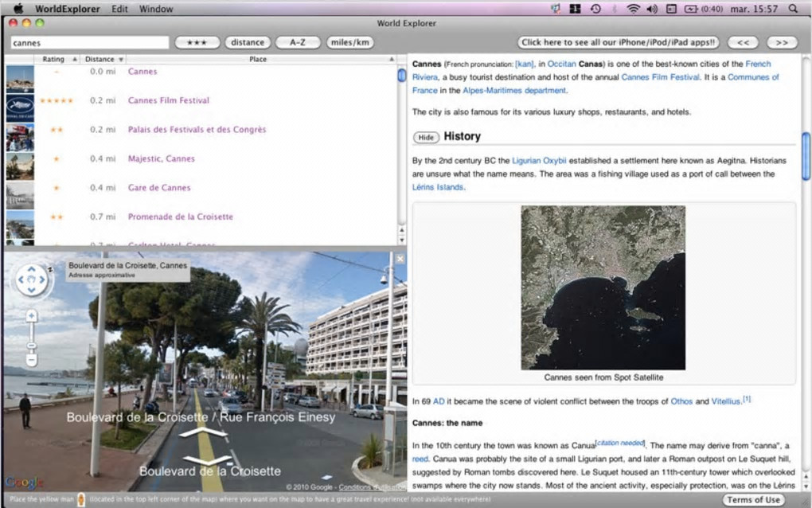
Task: Open the Edit menu
Action: point(119,9)
